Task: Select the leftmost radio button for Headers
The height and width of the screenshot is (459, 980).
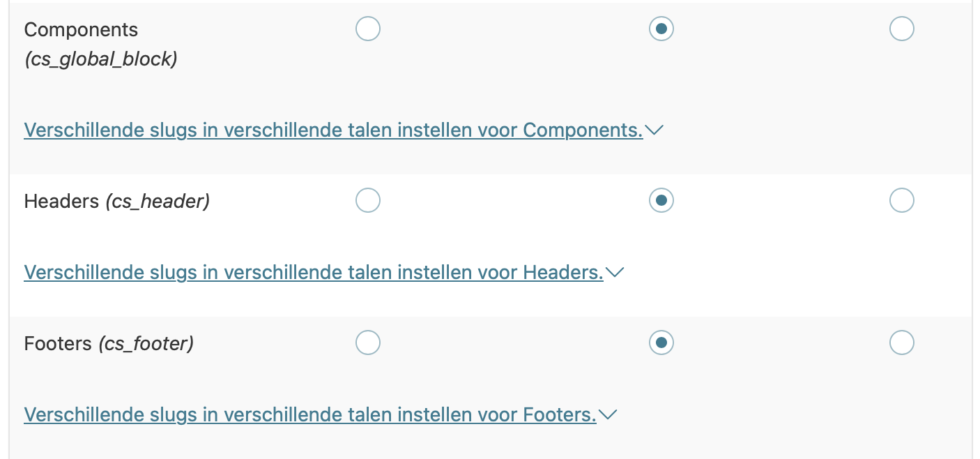Action: pyautogui.click(x=368, y=201)
